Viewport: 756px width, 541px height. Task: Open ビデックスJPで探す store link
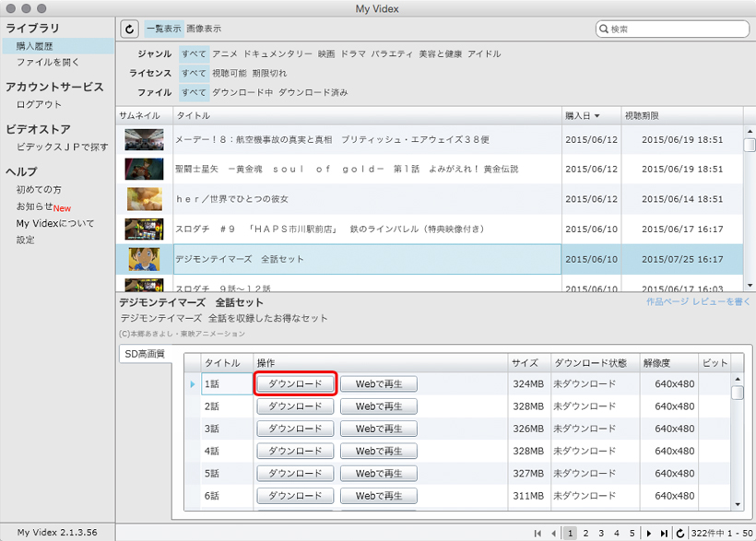62,147
